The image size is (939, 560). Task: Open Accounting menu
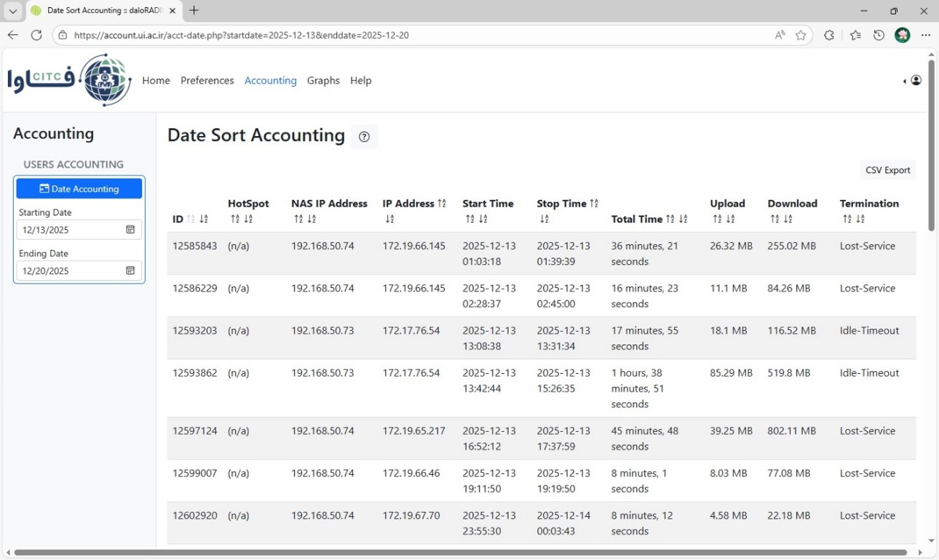(x=271, y=81)
